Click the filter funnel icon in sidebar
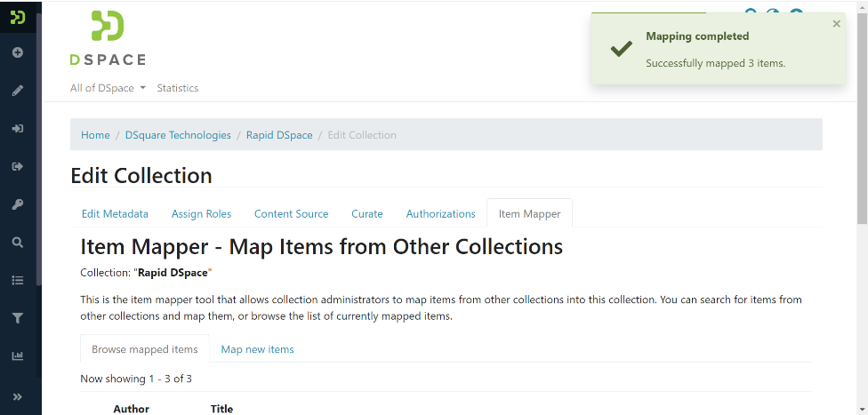 tap(18, 318)
